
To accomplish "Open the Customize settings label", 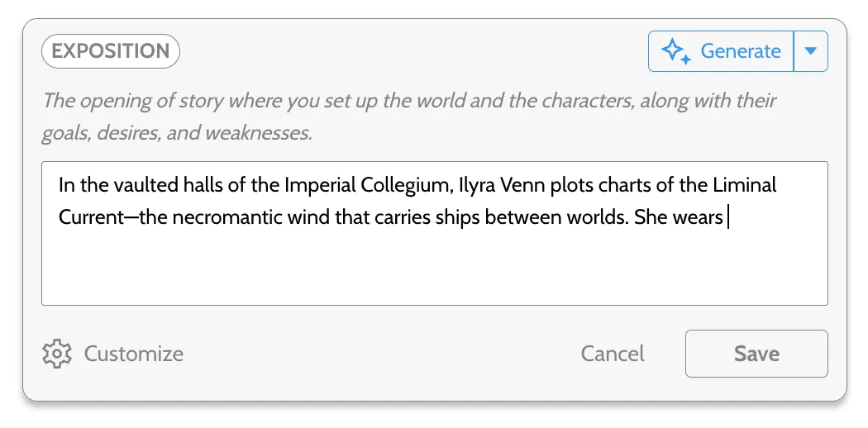I will click(134, 354).
